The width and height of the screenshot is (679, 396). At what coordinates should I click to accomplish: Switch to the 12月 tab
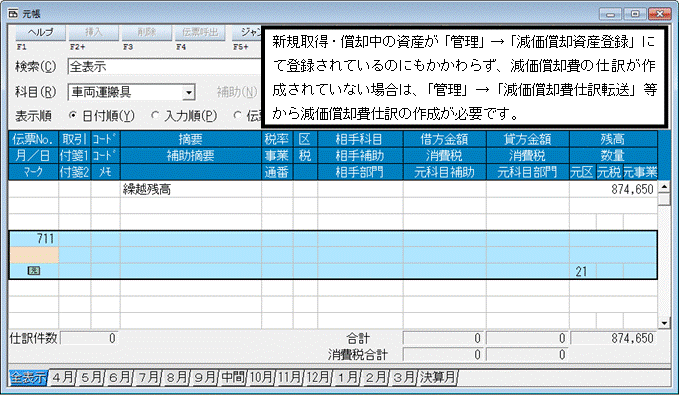(318, 377)
